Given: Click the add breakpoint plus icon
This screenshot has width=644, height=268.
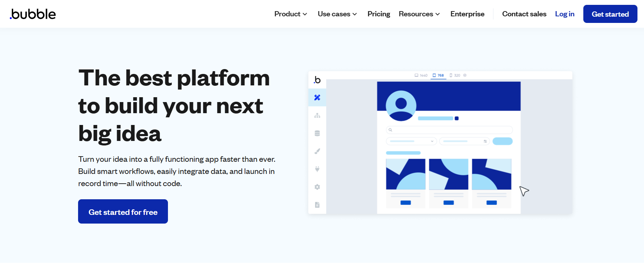Looking at the screenshot, I should 465,75.
